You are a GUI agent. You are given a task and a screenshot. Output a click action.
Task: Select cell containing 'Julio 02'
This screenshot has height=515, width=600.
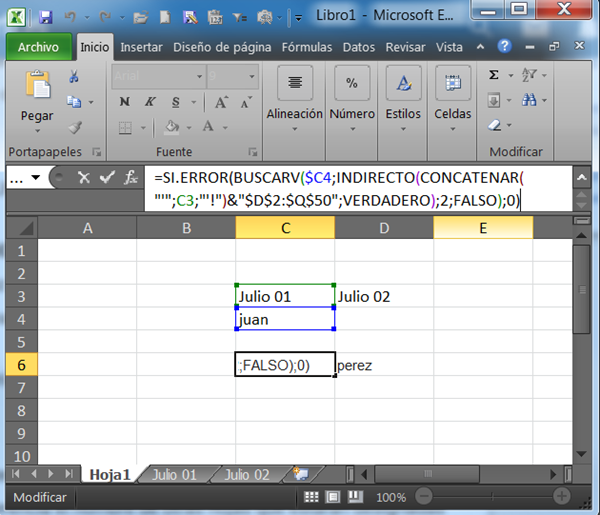point(384,296)
